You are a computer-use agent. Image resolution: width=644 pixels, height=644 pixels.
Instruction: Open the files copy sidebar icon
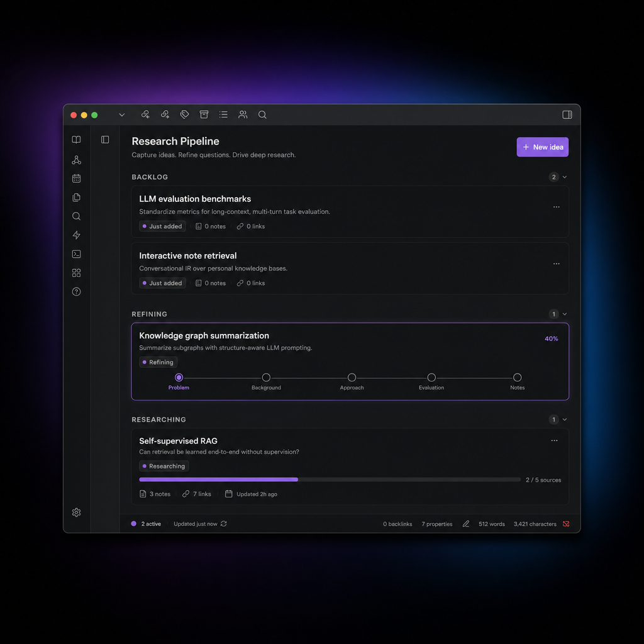click(x=76, y=197)
